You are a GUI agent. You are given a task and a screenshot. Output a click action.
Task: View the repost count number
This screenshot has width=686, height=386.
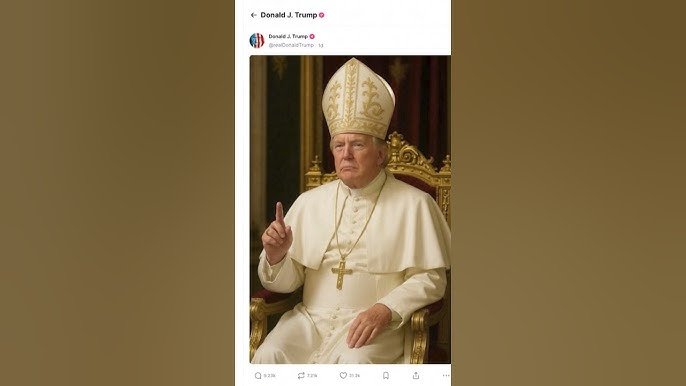(312, 375)
